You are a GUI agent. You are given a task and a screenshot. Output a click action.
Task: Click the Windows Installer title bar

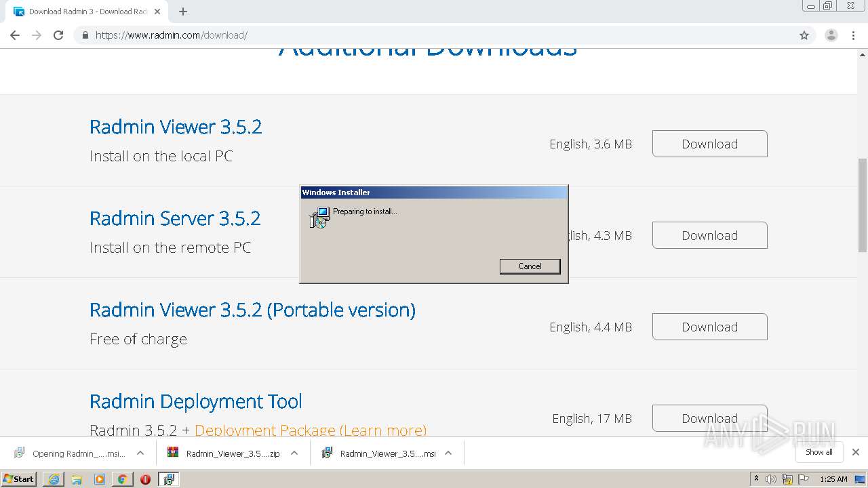coord(433,192)
